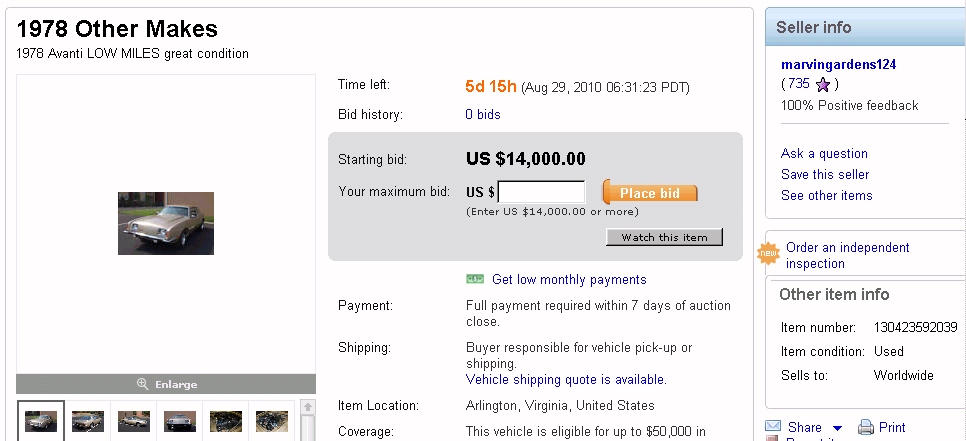This screenshot has height=441, width=966.
Task: Click the magnifier Enlarge icon
Action: [143, 384]
